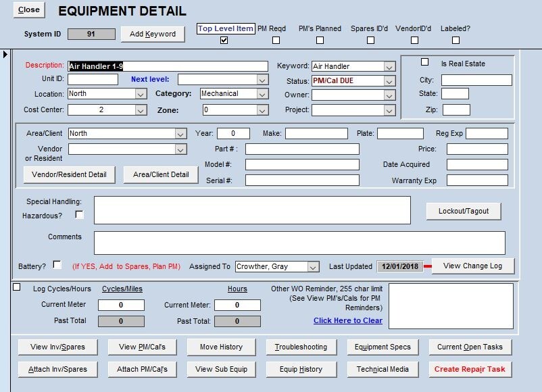Screen dimensions: 542x392
Task: Enable the Is Real Estate checkbox
Action: pos(425,62)
